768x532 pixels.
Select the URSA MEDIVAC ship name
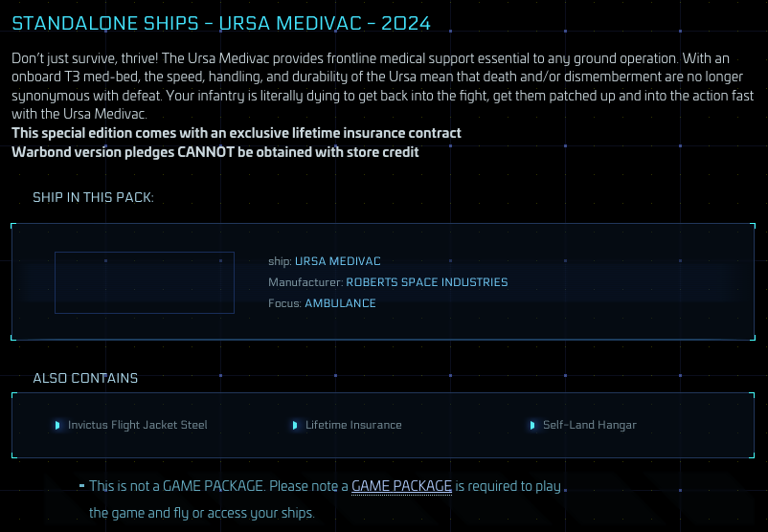tap(337, 261)
